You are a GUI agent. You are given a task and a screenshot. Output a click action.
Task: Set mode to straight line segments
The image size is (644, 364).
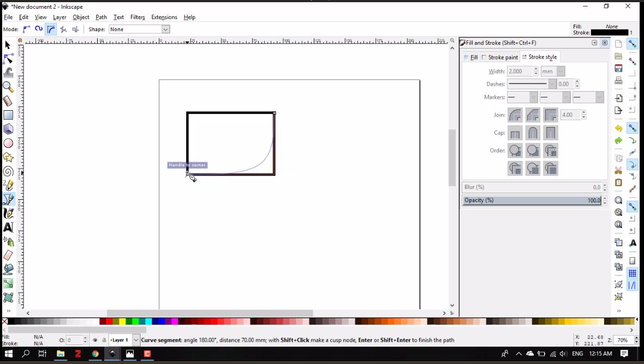(x=63, y=29)
